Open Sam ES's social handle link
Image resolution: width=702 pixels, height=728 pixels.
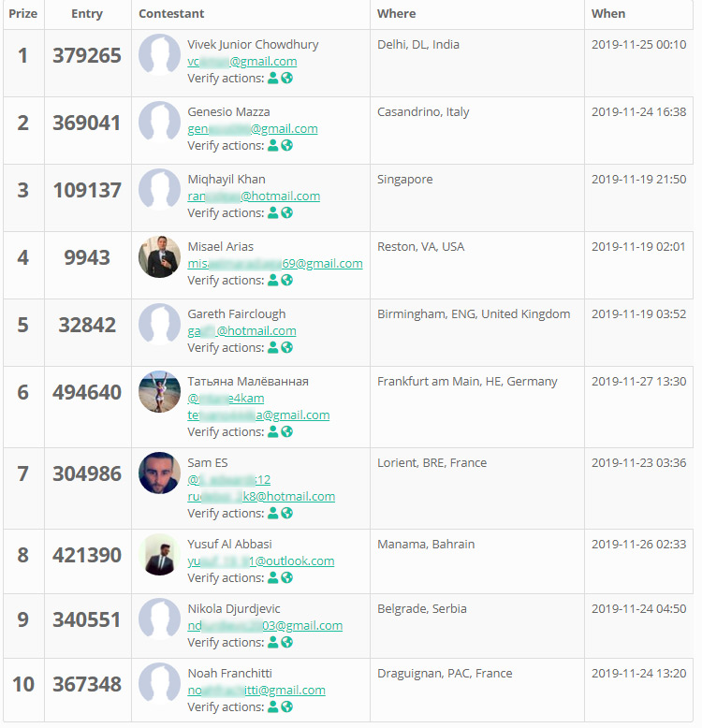(x=229, y=480)
